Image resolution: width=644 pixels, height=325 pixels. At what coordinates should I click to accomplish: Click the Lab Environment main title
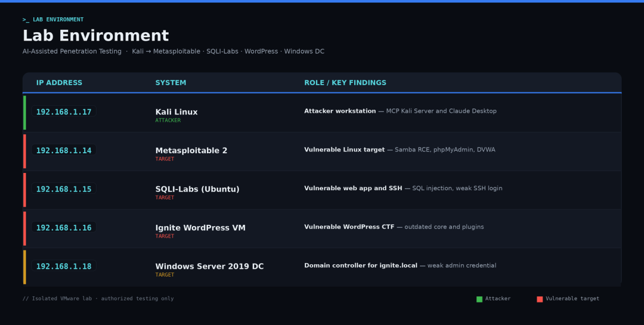point(95,36)
